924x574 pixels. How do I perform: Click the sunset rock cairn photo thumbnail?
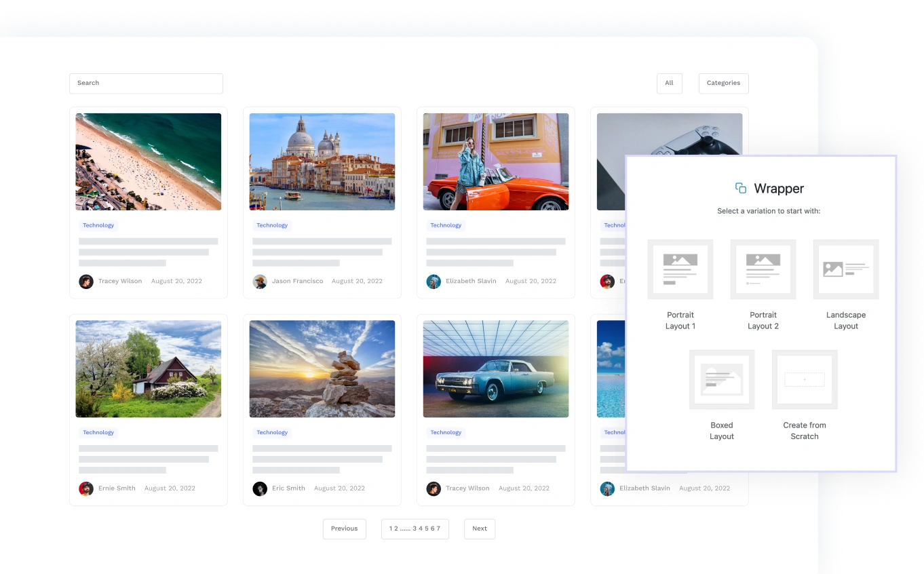(x=322, y=368)
